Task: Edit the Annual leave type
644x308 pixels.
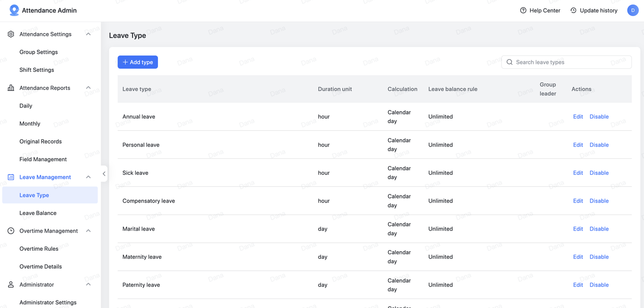Action: tap(578, 117)
